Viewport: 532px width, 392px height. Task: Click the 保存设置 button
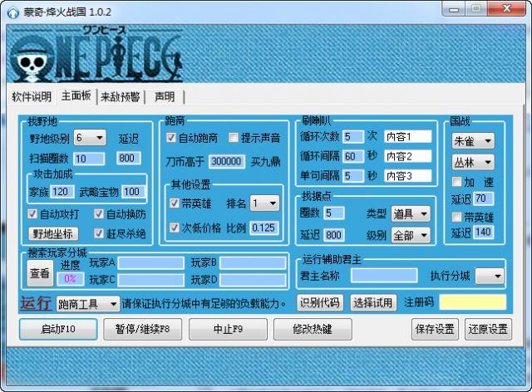435,329
